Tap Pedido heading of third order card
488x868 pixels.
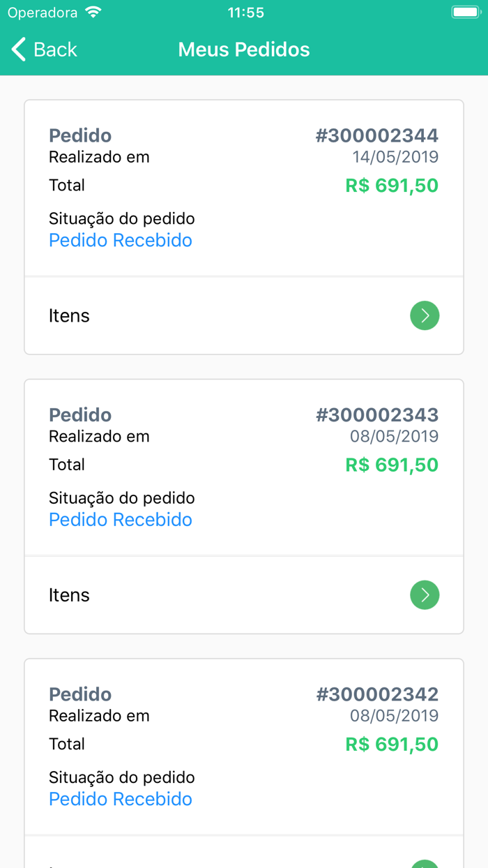(x=80, y=694)
